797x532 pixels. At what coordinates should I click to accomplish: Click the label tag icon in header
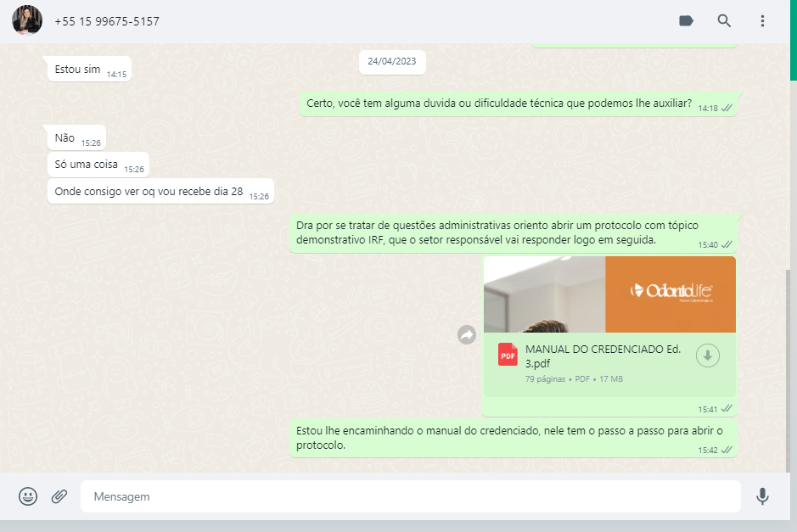(686, 21)
